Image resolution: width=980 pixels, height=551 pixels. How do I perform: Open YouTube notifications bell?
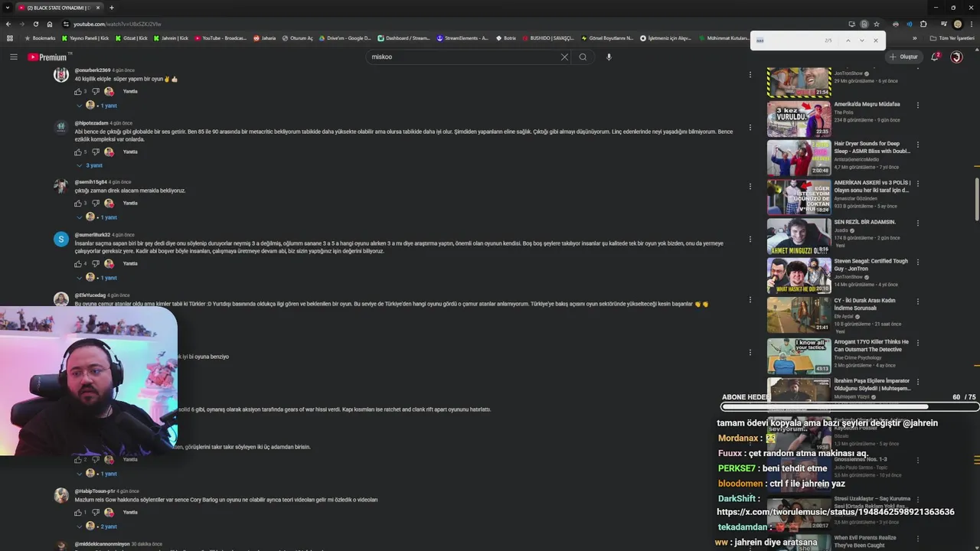coord(935,57)
